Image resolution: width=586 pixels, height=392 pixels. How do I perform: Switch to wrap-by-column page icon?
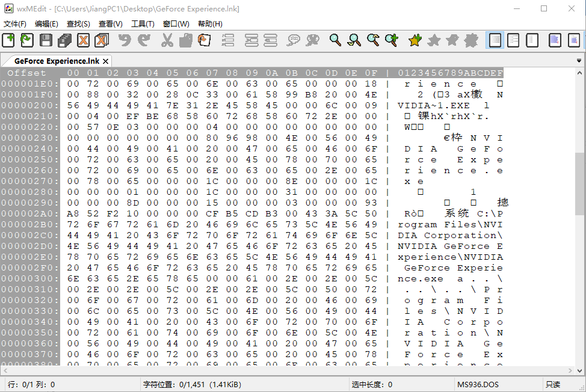click(x=532, y=40)
